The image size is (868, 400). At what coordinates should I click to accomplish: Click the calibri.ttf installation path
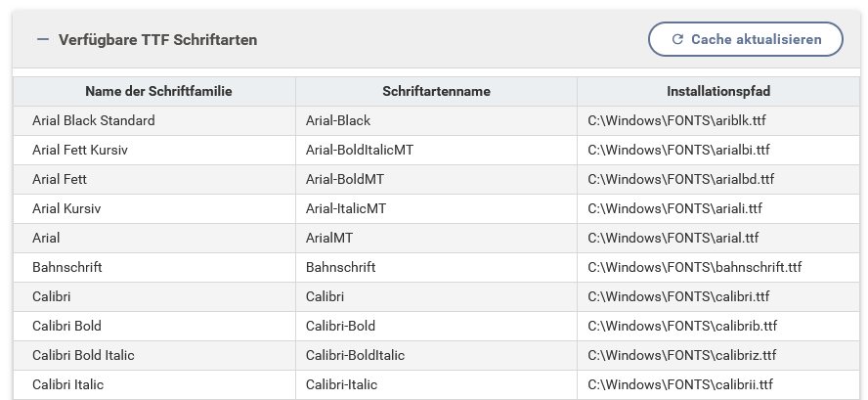[x=678, y=296]
